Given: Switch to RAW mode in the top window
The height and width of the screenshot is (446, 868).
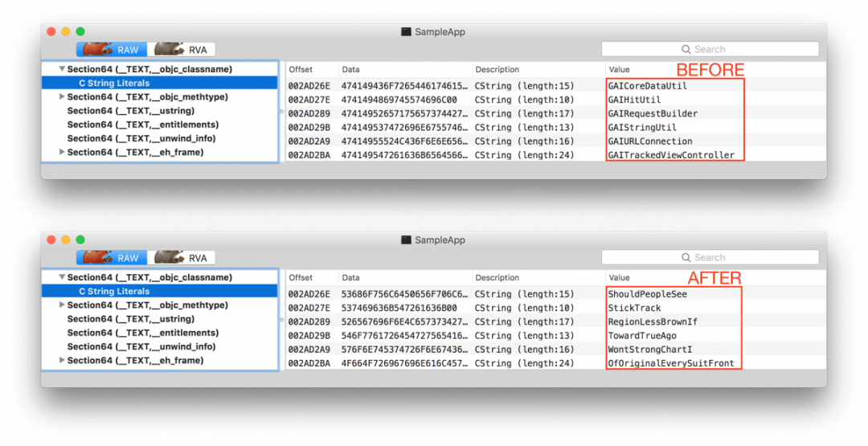Looking at the screenshot, I should click(111, 50).
